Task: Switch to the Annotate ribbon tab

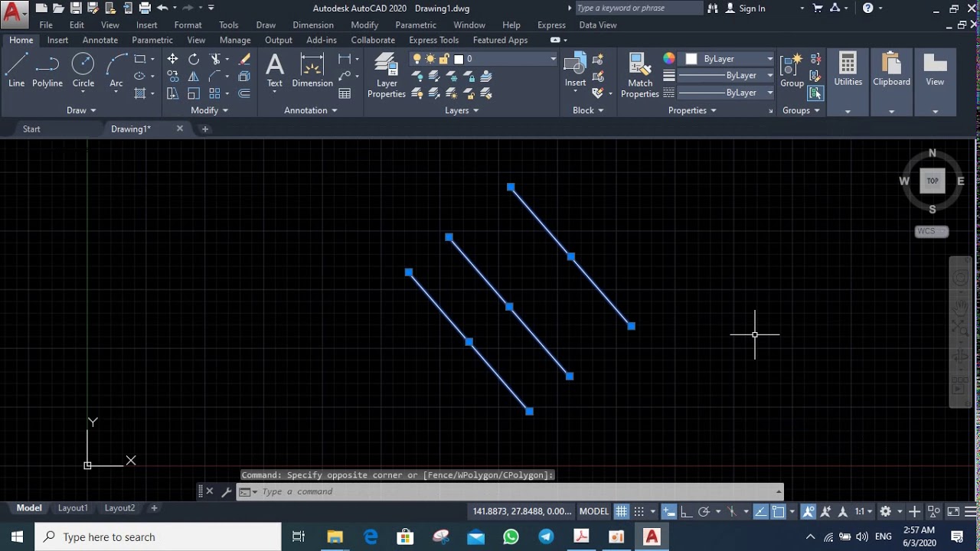Action: click(100, 40)
